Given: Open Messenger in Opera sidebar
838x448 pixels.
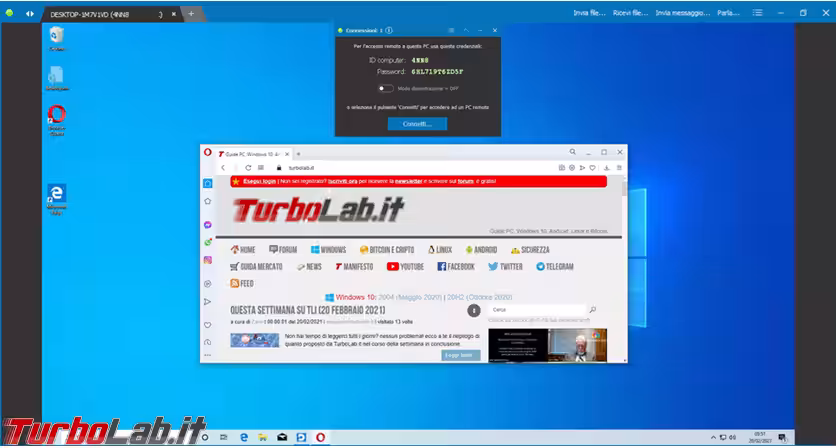Looking at the screenshot, I should click(x=208, y=225).
